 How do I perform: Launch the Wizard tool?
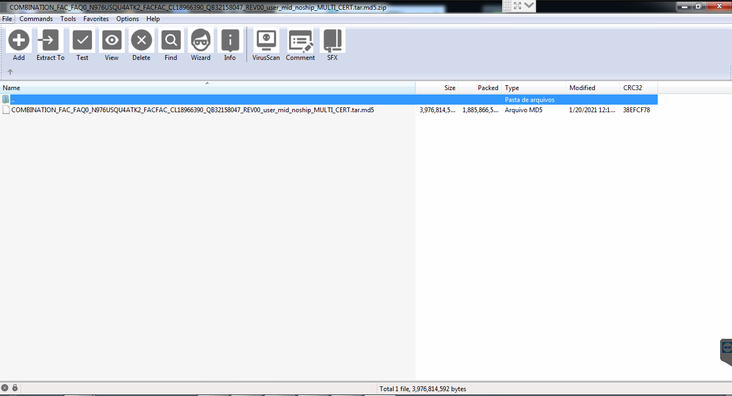(x=200, y=40)
